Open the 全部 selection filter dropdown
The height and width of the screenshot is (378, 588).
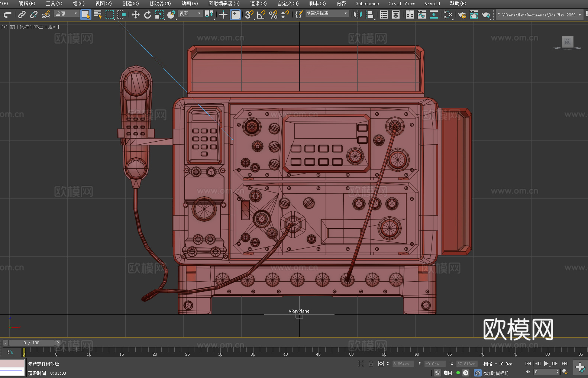(x=67, y=13)
